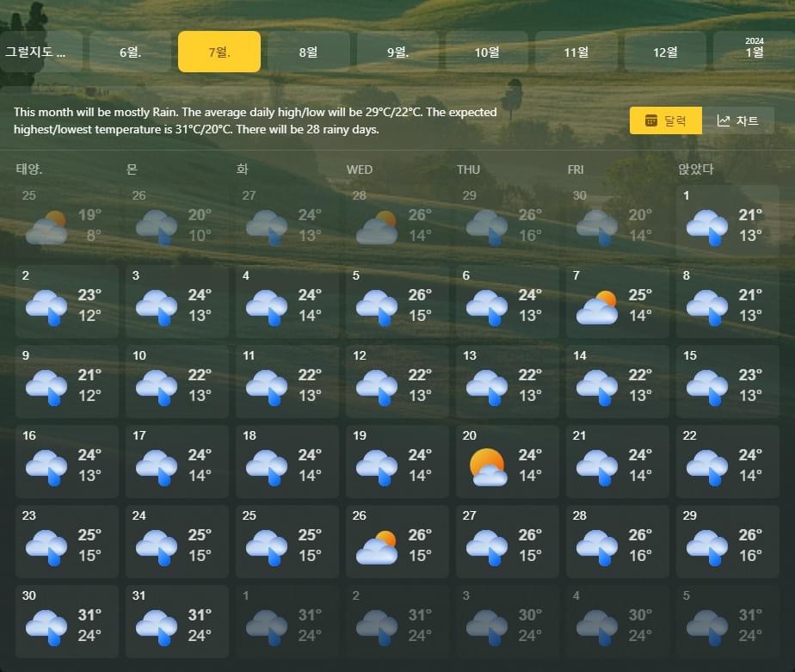The width and height of the screenshot is (795, 672).
Task: Click the 태양. column header
Action: pos(29,169)
